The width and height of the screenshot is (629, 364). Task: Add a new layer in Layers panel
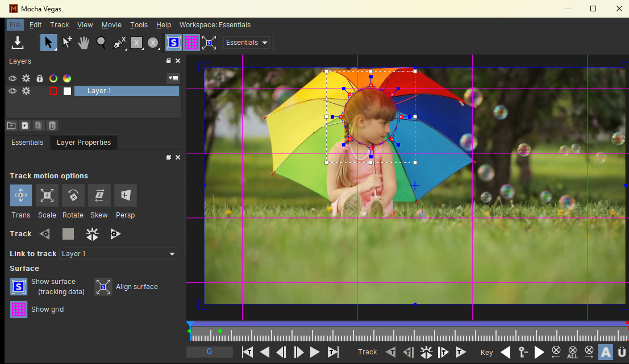(x=25, y=125)
